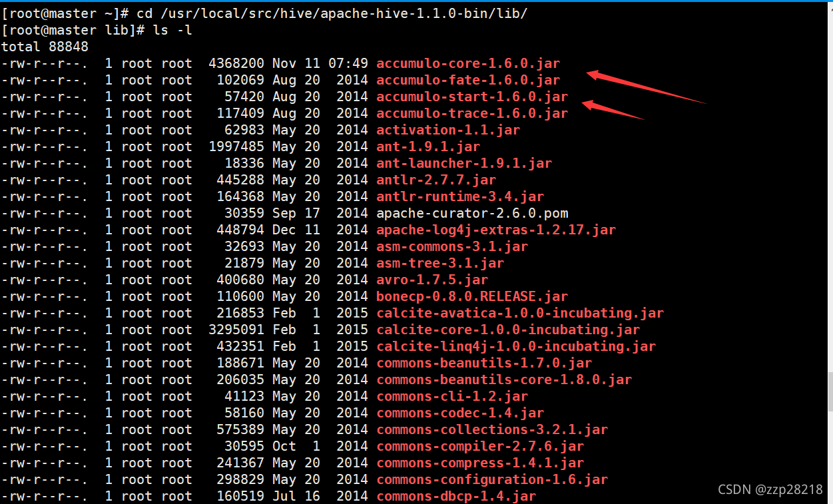Click the avro-1.7.5.jar filename
Screen dimensions: 833x504
431,280
